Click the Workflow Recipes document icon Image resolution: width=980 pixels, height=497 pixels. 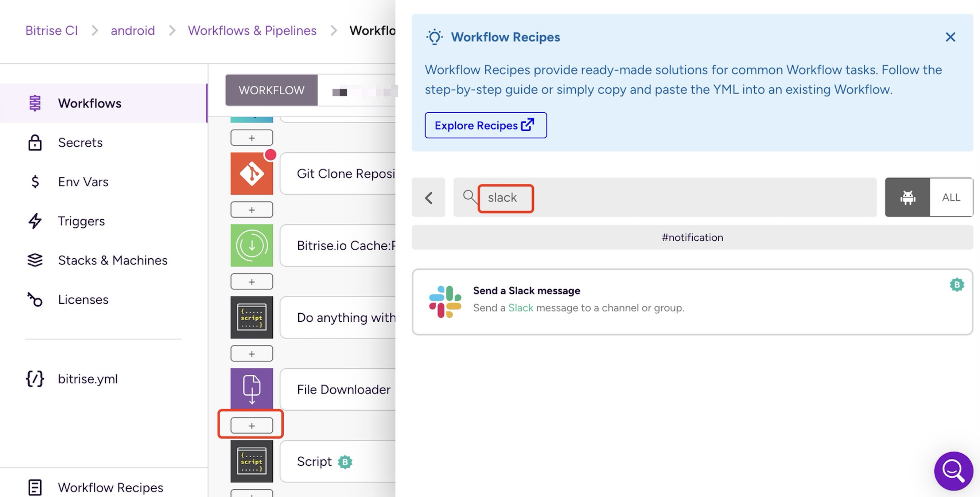(x=35, y=487)
